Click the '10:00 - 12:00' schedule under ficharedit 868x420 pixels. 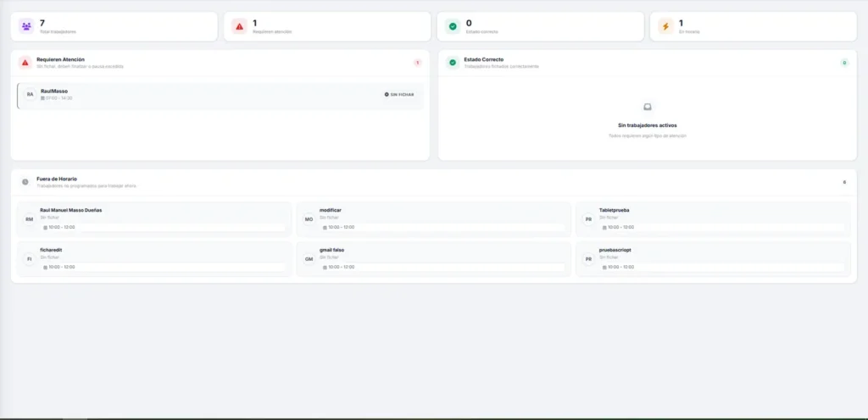[62, 268]
